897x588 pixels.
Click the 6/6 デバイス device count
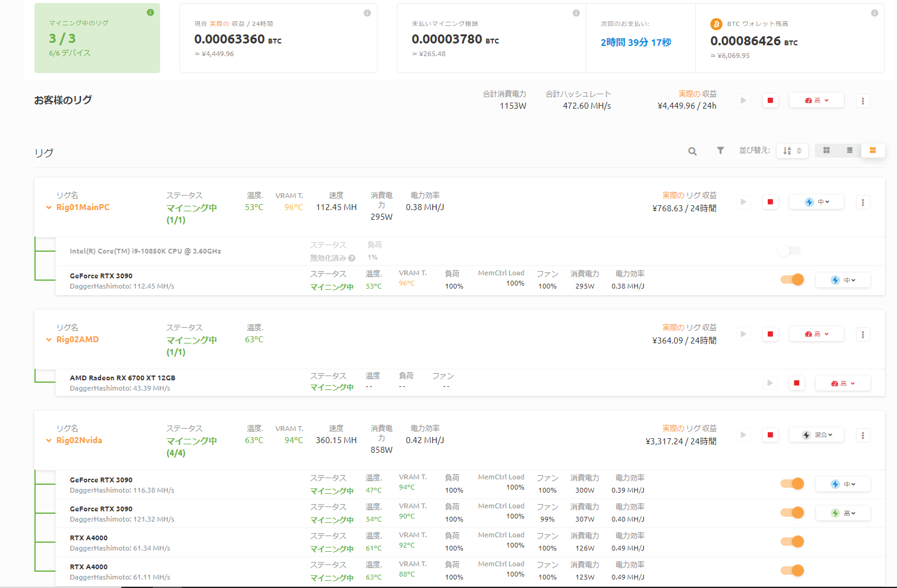70,53
